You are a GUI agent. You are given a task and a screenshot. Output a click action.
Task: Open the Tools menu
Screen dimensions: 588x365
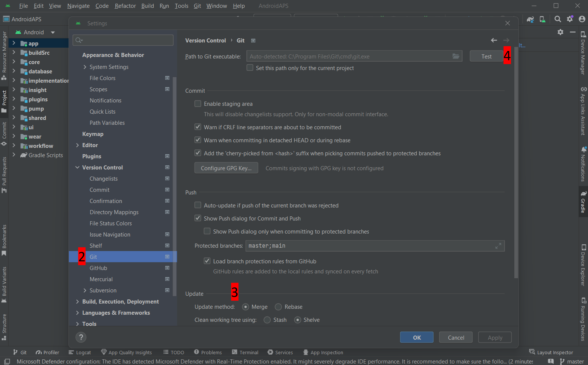[x=181, y=6]
